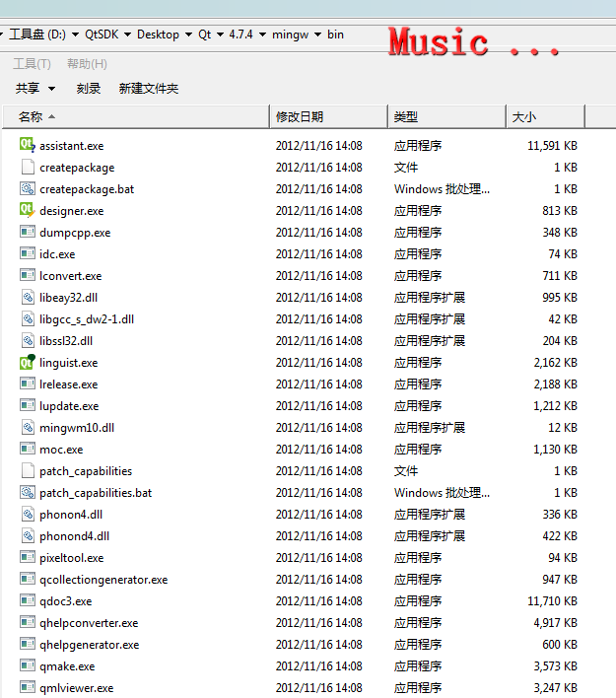Screen dimensions: 616x698
Task: Sort by the 修改日期 column header
Action: pos(328,117)
